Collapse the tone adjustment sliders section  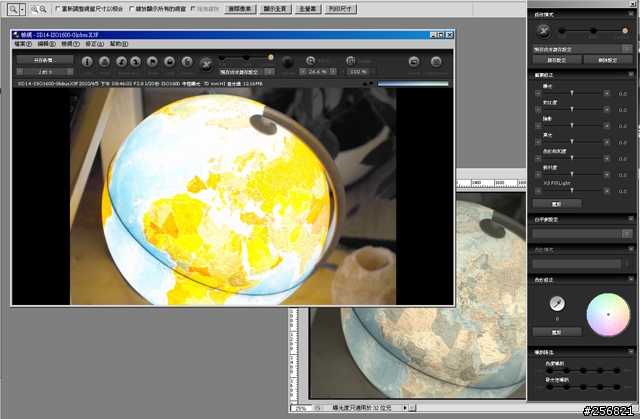pos(631,75)
